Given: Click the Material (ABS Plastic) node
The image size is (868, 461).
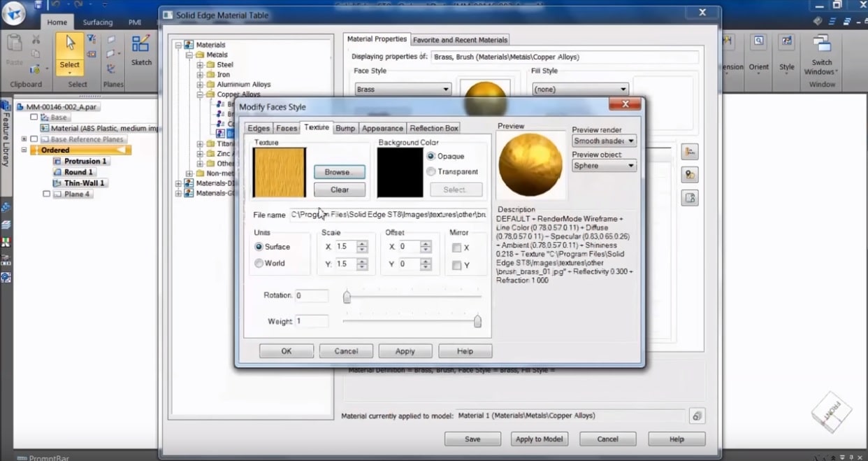Looking at the screenshot, I should pos(101,129).
